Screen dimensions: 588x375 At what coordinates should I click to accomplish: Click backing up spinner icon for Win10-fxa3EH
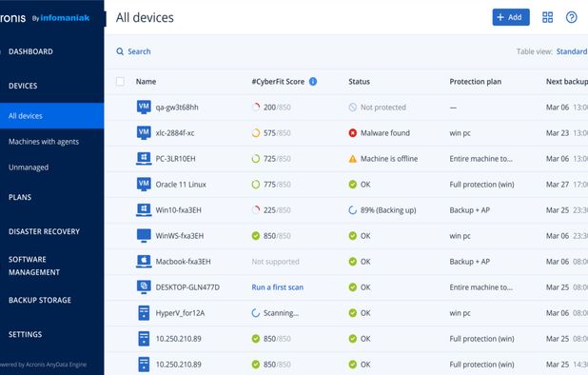[x=352, y=210]
